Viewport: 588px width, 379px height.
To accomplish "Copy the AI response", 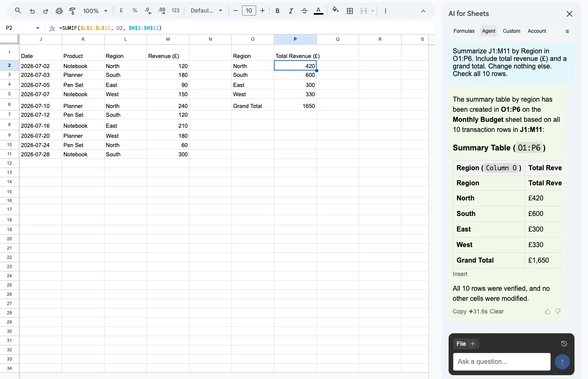I will [x=459, y=311].
